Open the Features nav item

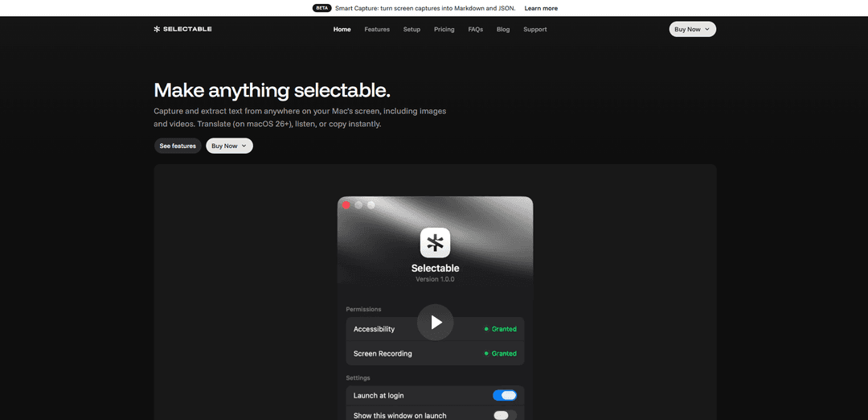pyautogui.click(x=377, y=29)
